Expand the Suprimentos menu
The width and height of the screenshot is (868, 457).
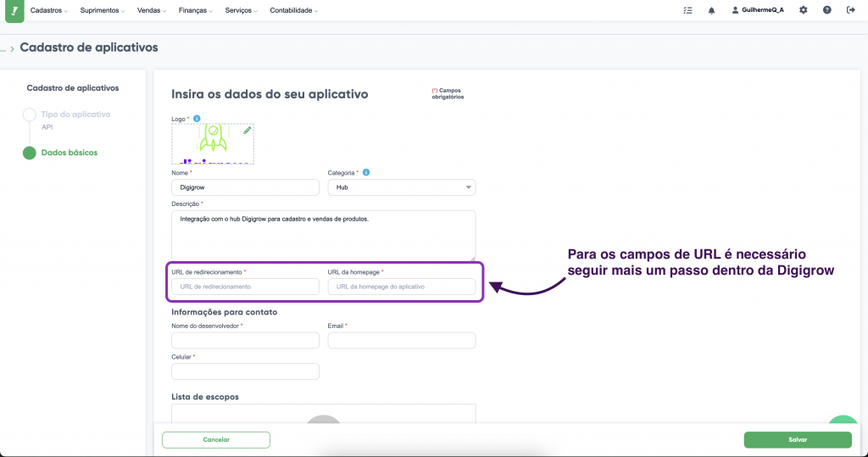pyautogui.click(x=103, y=10)
